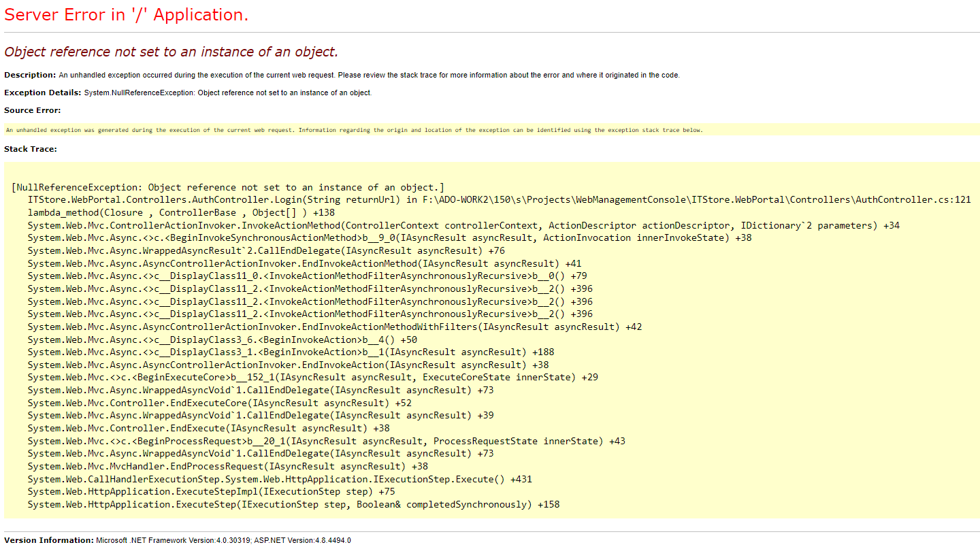This screenshot has height=547, width=980.
Task: Click the CallHandlerExecutionStep Execute() +431 line
Action: coord(280,479)
